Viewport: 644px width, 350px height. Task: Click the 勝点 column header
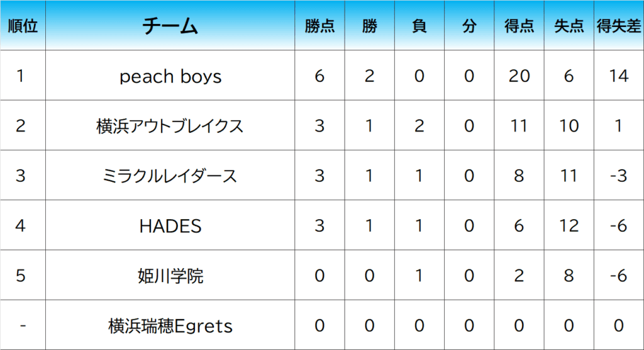(x=319, y=26)
